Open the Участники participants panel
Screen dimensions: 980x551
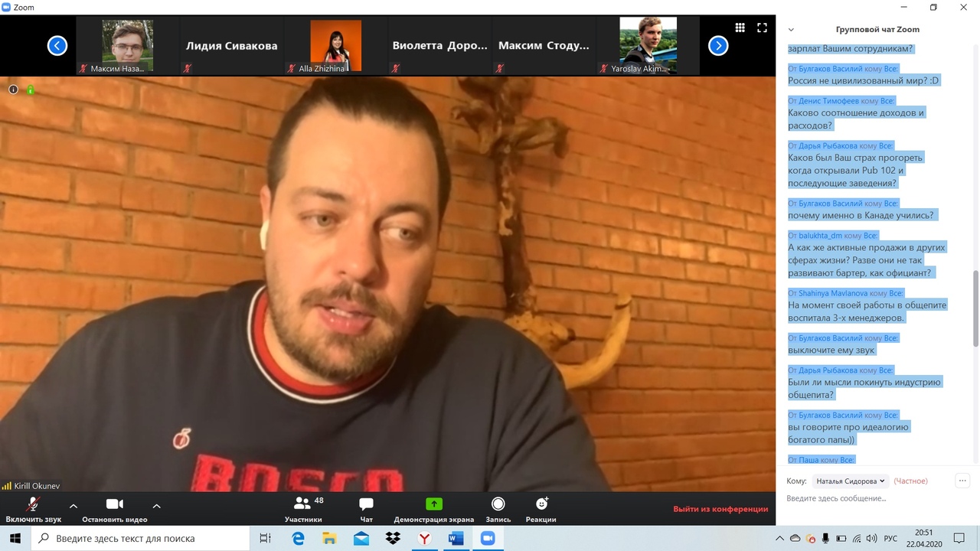tap(303, 509)
